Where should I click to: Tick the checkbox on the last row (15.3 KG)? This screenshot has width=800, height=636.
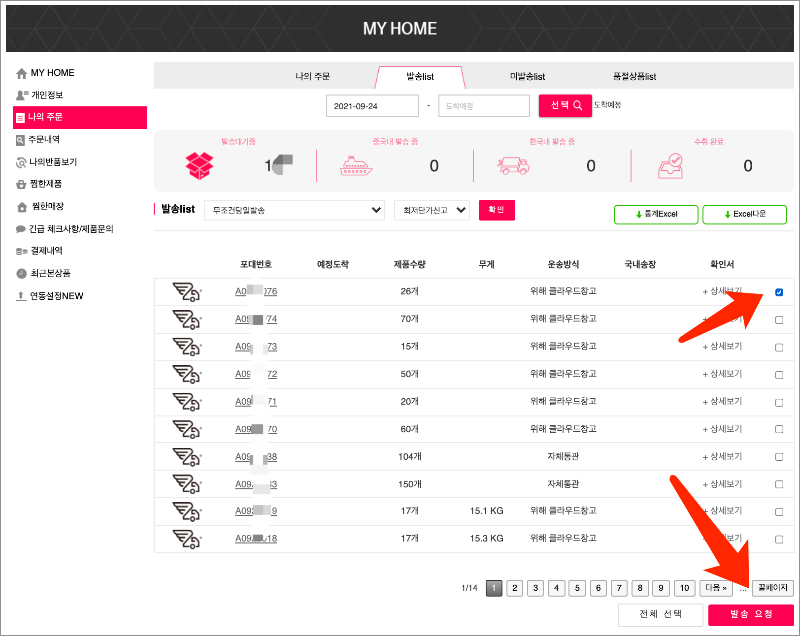779,539
